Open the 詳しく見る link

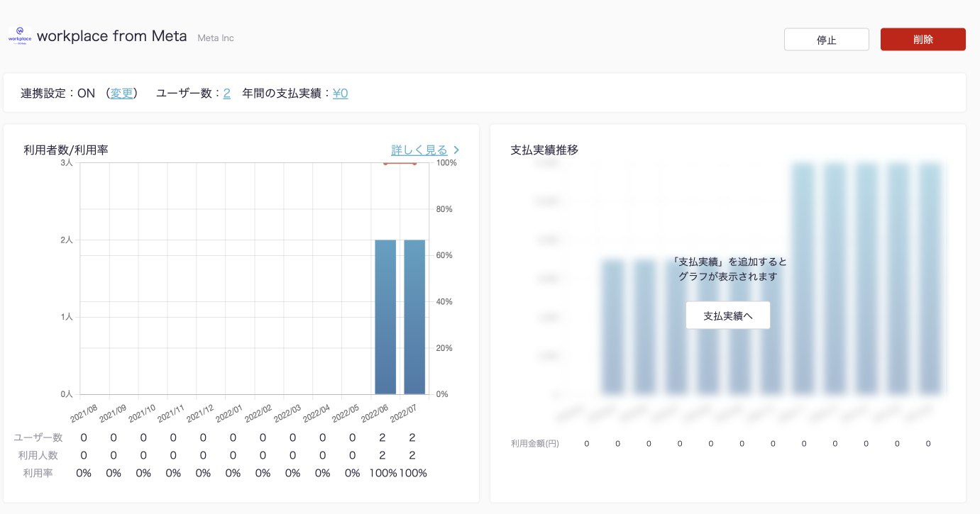(419, 150)
